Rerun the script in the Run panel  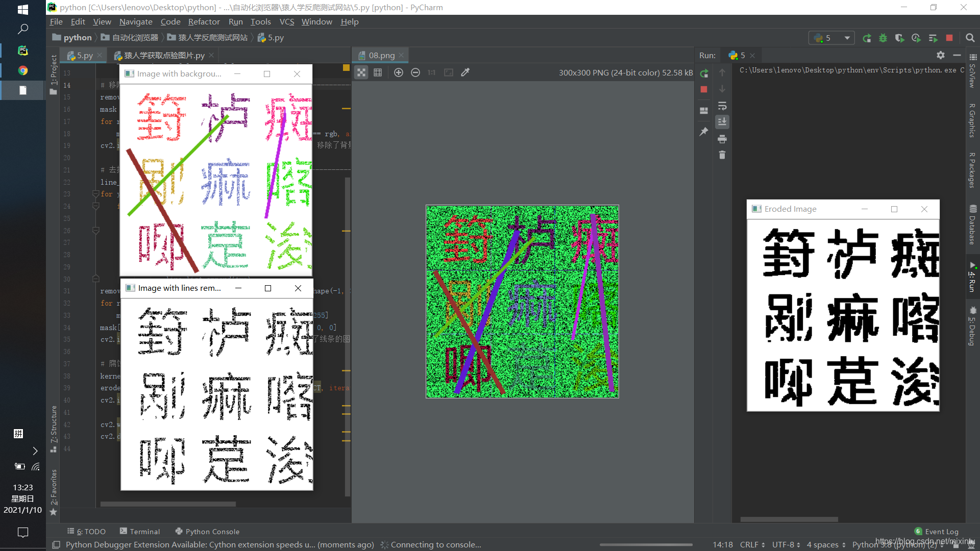tap(704, 73)
